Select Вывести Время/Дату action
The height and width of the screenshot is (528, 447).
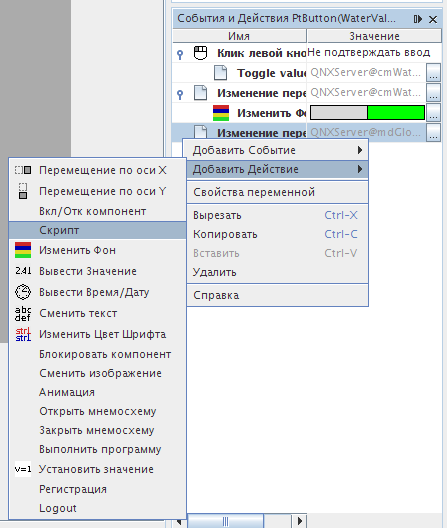98,292
